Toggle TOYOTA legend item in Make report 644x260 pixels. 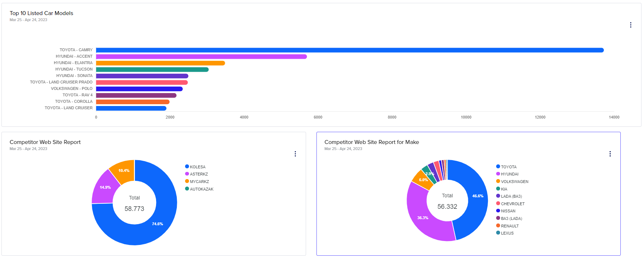(506, 167)
